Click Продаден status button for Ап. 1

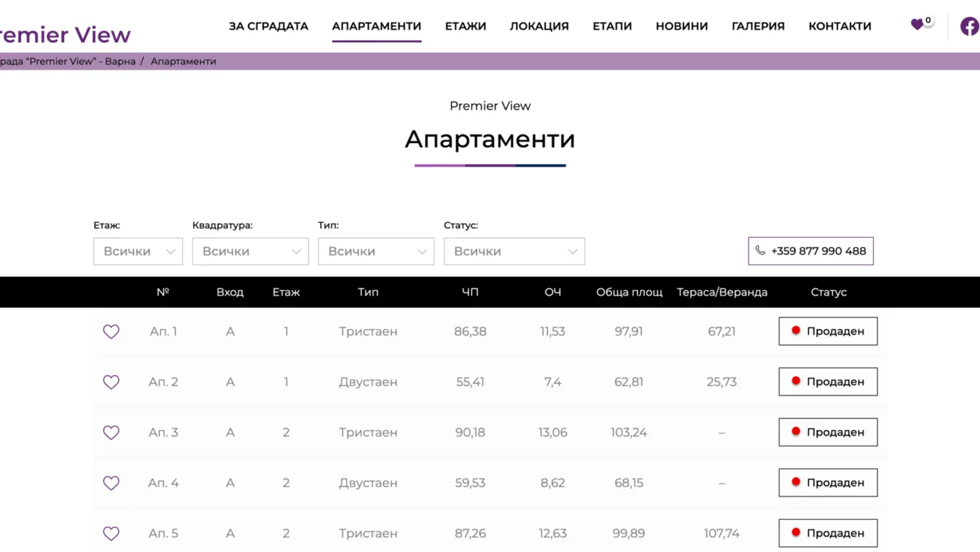pyautogui.click(x=828, y=331)
